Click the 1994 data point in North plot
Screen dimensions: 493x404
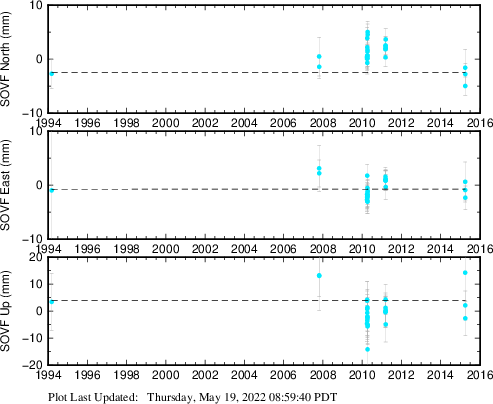click(52, 74)
